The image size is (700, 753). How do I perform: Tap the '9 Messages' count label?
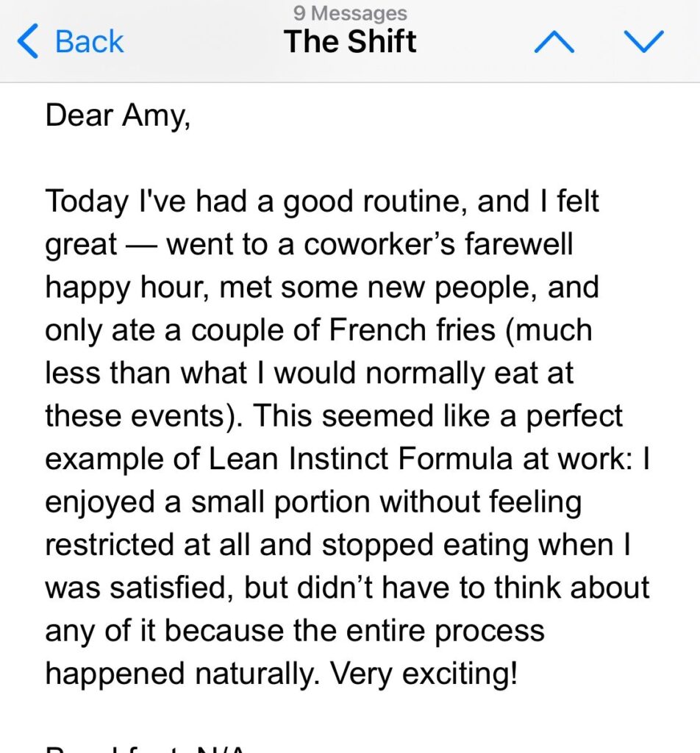click(x=350, y=13)
